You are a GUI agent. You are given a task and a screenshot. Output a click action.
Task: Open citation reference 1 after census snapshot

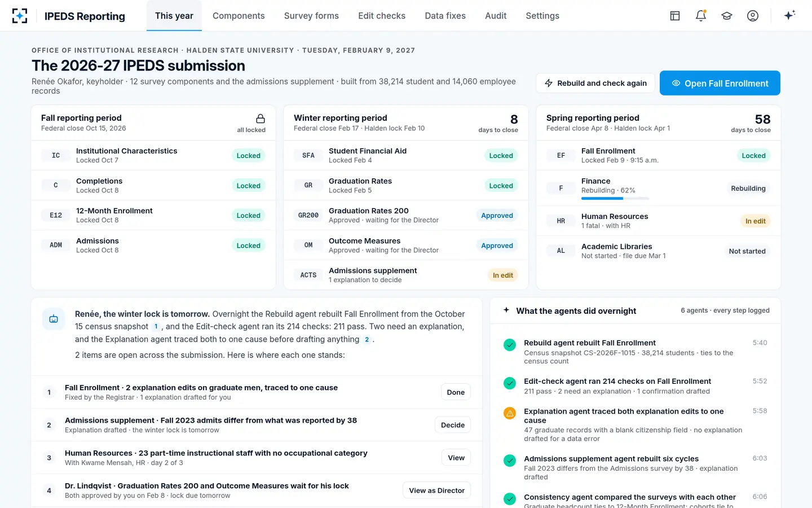coord(156,327)
